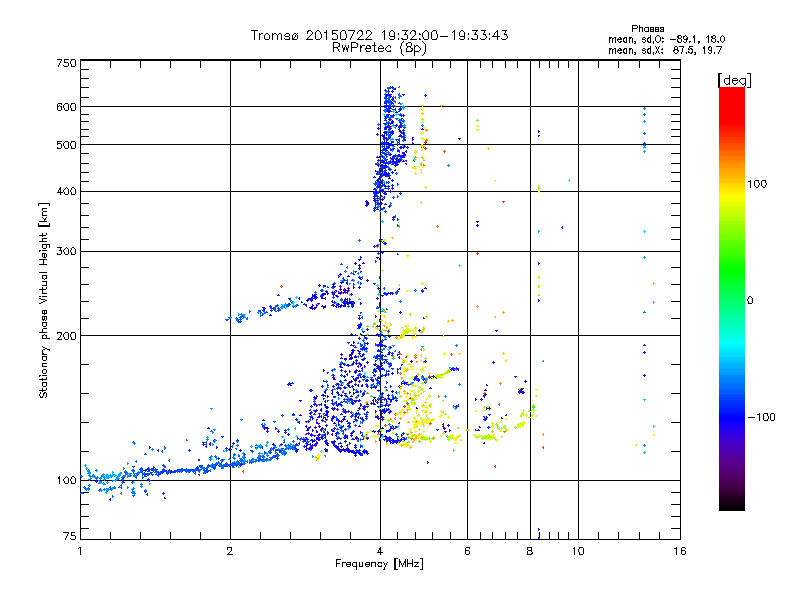
Task: Click the 'RwPretec (8p)' subtitle
Action: coord(379,48)
